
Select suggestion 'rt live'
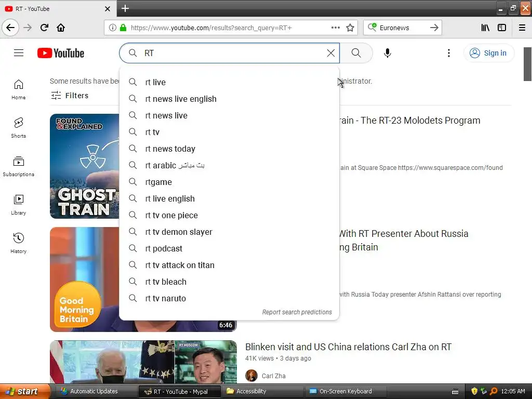pos(229,82)
